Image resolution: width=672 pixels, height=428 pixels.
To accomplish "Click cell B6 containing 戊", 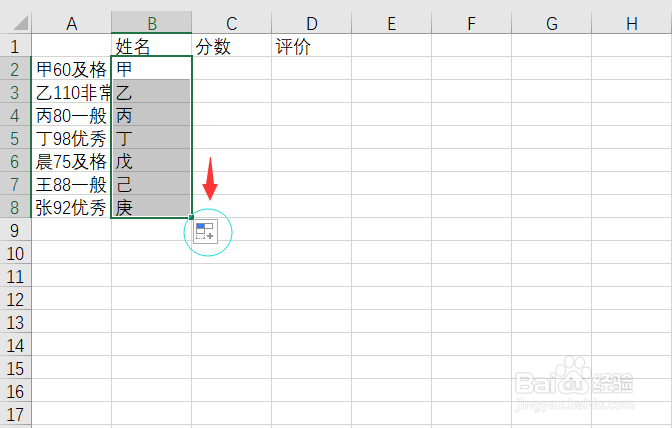I will (152, 161).
